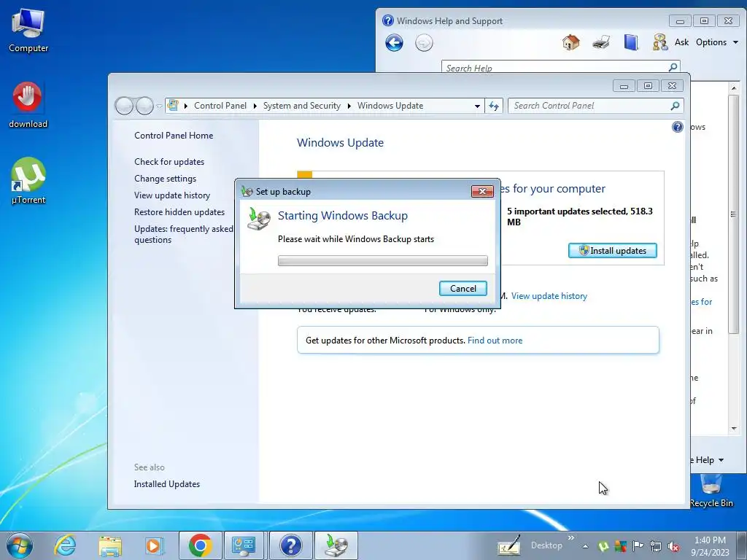Click Find out more link
The image size is (747, 560).
point(495,341)
